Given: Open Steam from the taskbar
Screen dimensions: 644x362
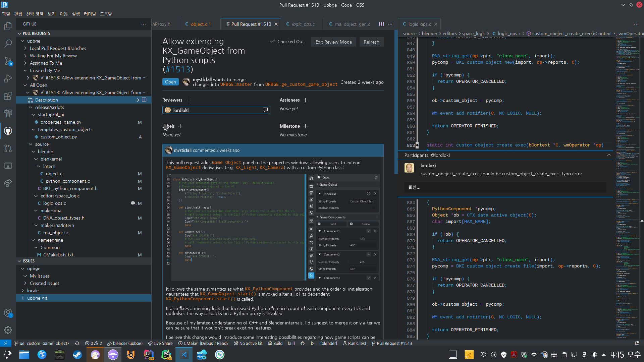Looking at the screenshot, I should tap(77, 355).
